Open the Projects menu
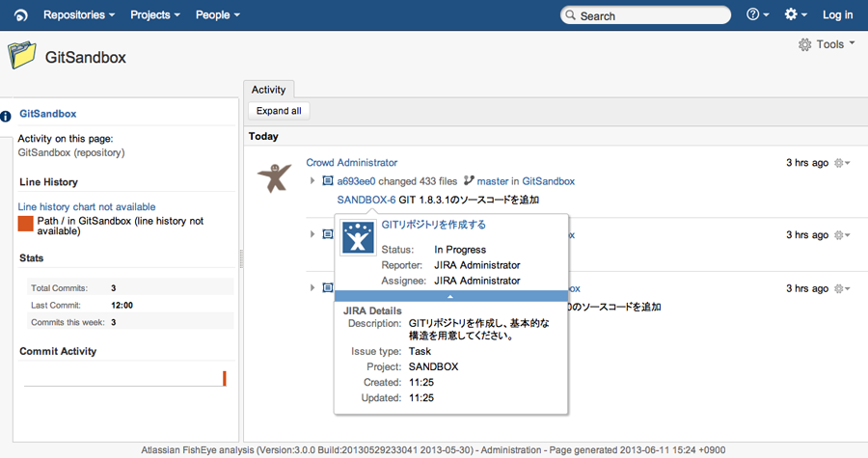 pos(155,14)
